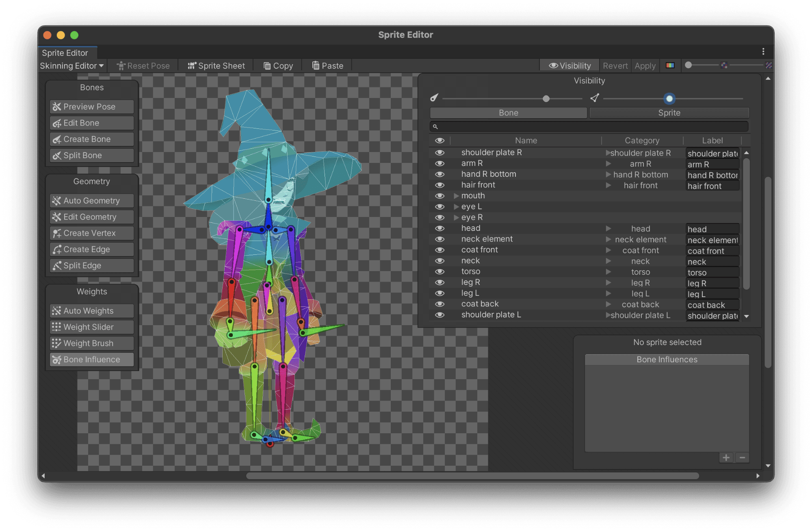Screen dimensions: 812x532
Task: Select the Weight Slider tool
Action: pyautogui.click(x=92, y=327)
